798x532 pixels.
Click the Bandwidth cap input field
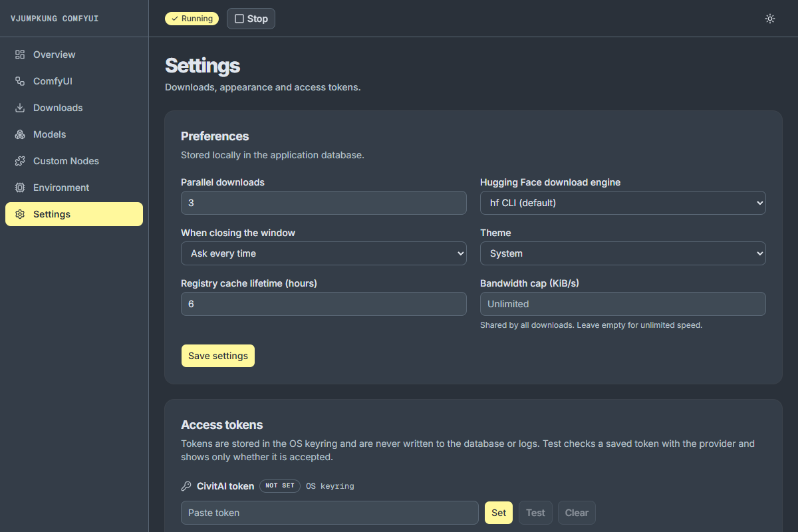(623, 304)
